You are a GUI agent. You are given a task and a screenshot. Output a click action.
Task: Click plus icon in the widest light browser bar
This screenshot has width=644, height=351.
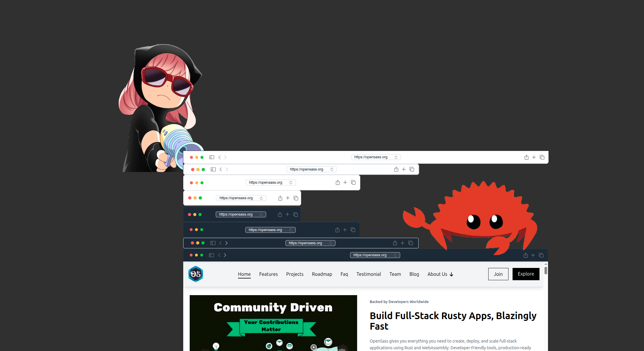point(534,157)
